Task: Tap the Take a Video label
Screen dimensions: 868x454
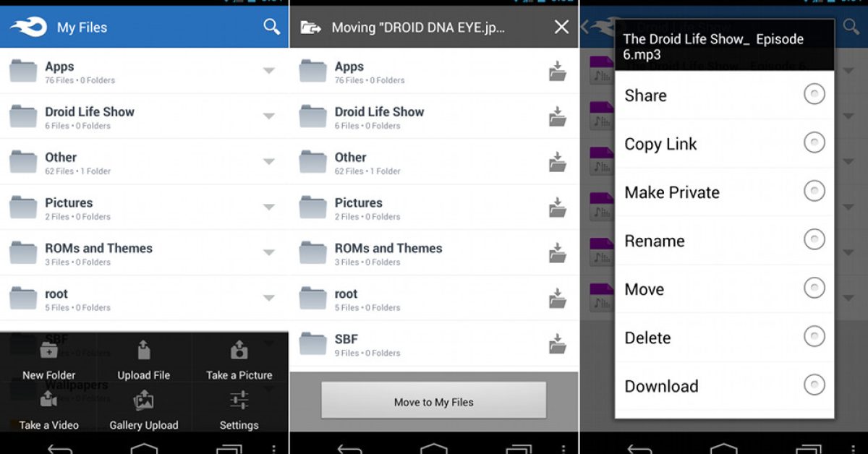Action: pos(48,425)
